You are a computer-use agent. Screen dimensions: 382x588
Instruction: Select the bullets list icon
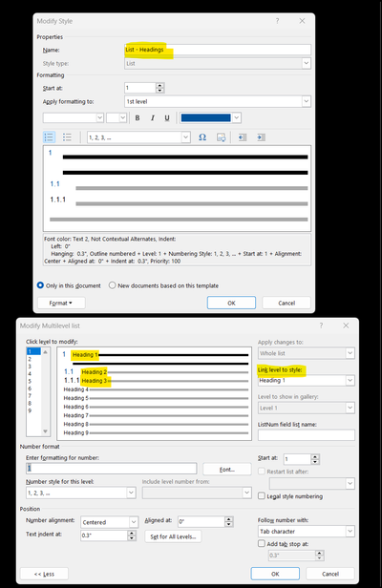67,137
